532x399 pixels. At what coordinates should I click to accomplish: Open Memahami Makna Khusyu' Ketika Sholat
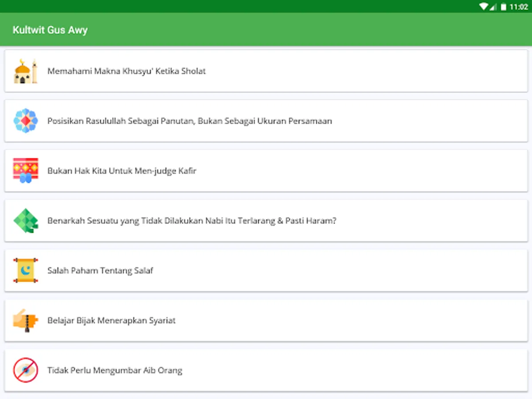[x=266, y=71]
